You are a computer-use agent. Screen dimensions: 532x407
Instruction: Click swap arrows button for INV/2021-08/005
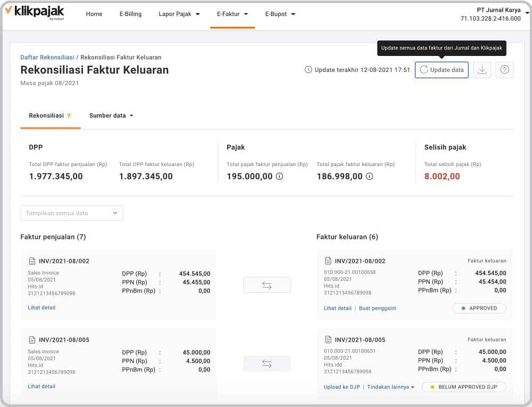point(267,363)
